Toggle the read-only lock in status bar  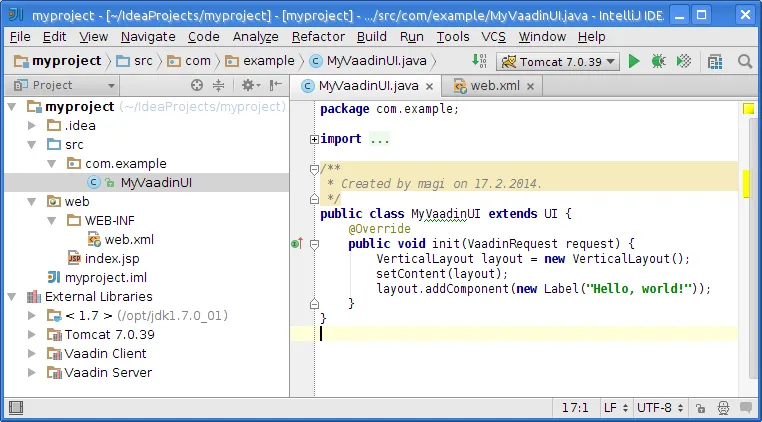coord(700,408)
